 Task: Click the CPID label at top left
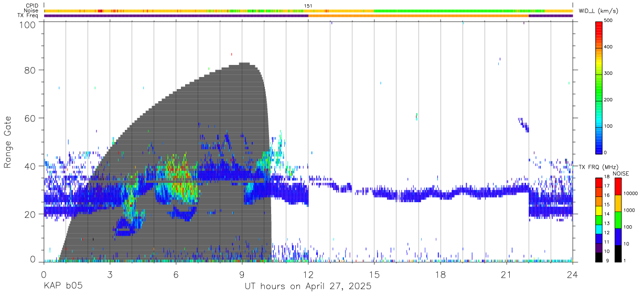(x=32, y=6)
